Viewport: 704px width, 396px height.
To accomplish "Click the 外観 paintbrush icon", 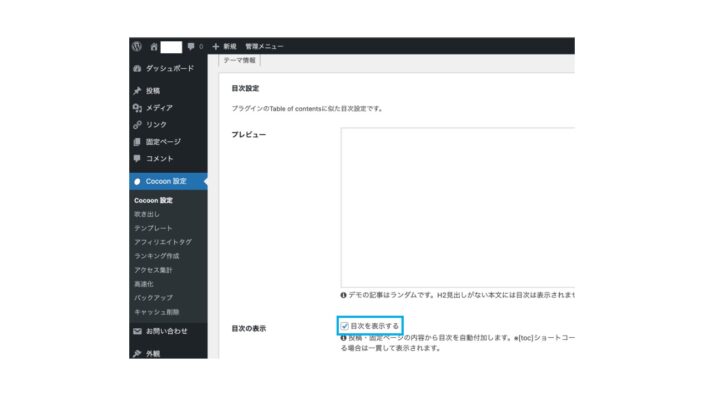I will click(x=137, y=353).
